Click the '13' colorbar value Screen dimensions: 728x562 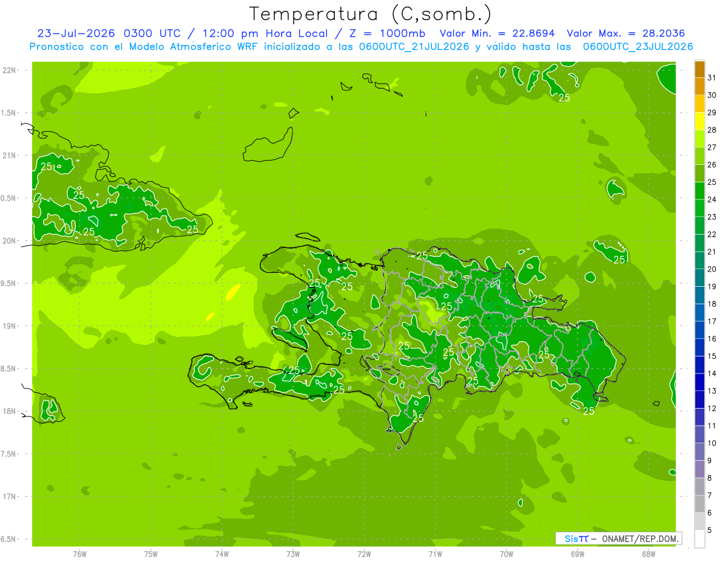(x=712, y=391)
